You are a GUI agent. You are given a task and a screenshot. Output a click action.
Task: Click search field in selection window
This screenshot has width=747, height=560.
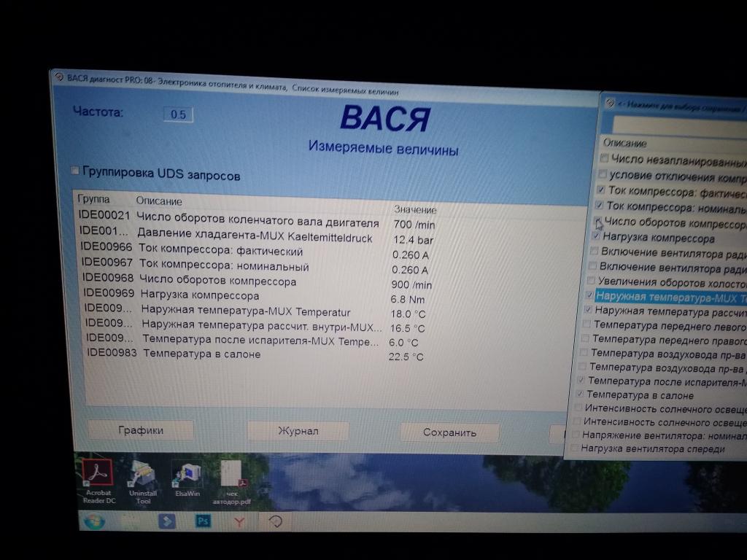679,125
